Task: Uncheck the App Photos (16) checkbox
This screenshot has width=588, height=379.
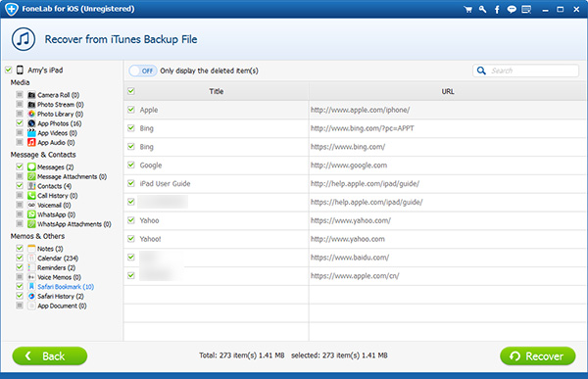Action: 20,123
